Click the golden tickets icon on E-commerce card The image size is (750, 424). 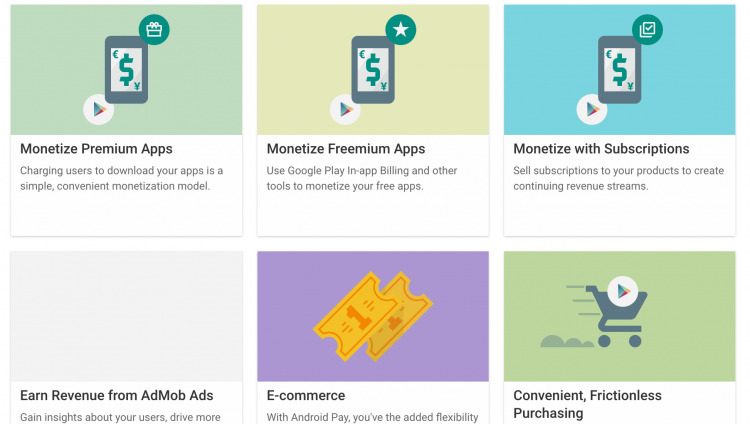pyautogui.click(x=373, y=316)
